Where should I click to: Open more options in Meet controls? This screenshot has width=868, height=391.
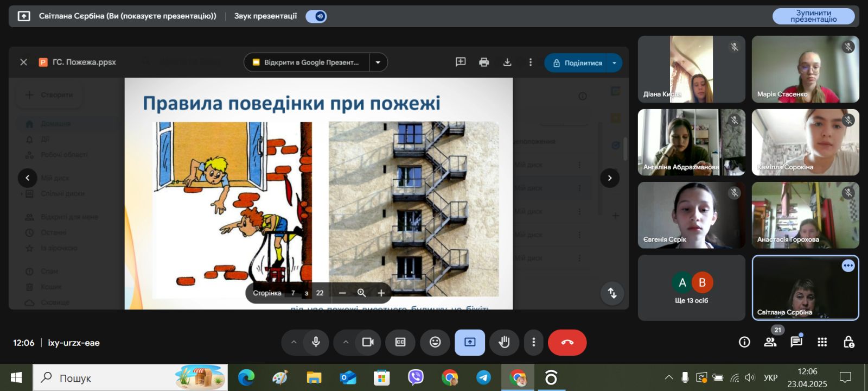[534, 342]
